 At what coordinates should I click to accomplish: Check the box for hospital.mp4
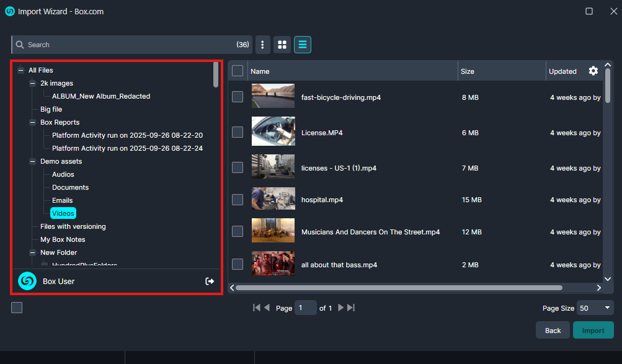pos(238,200)
